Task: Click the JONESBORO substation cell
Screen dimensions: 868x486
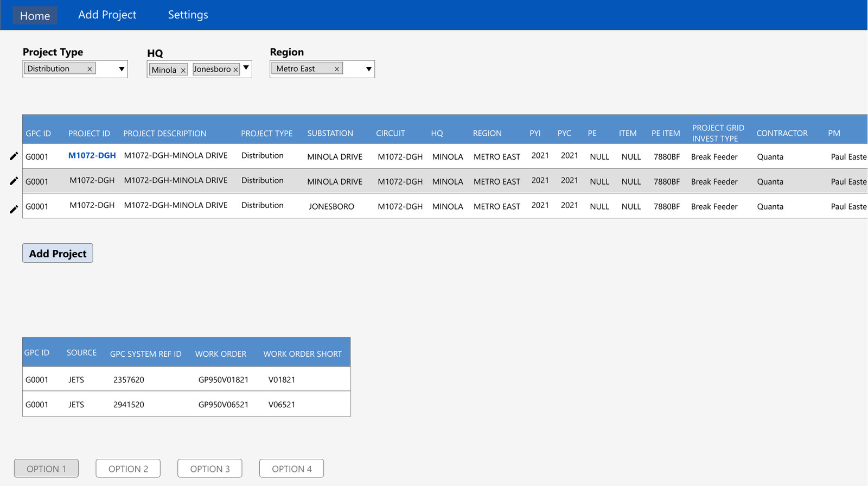Action: click(x=331, y=206)
